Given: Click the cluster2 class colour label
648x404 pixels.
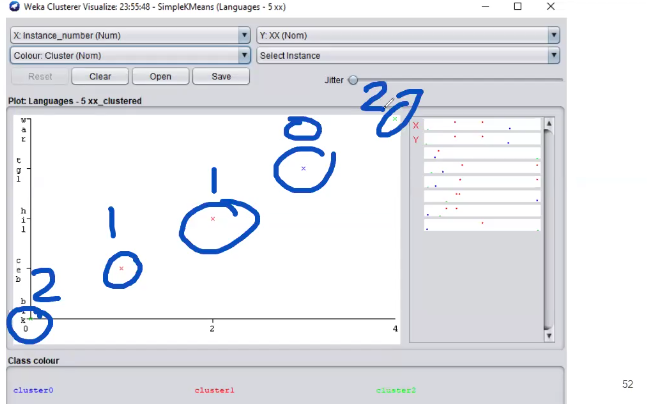Looking at the screenshot, I should [x=396, y=390].
